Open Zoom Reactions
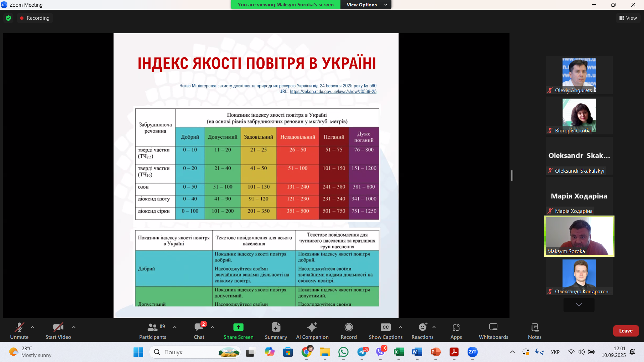 pos(422,330)
